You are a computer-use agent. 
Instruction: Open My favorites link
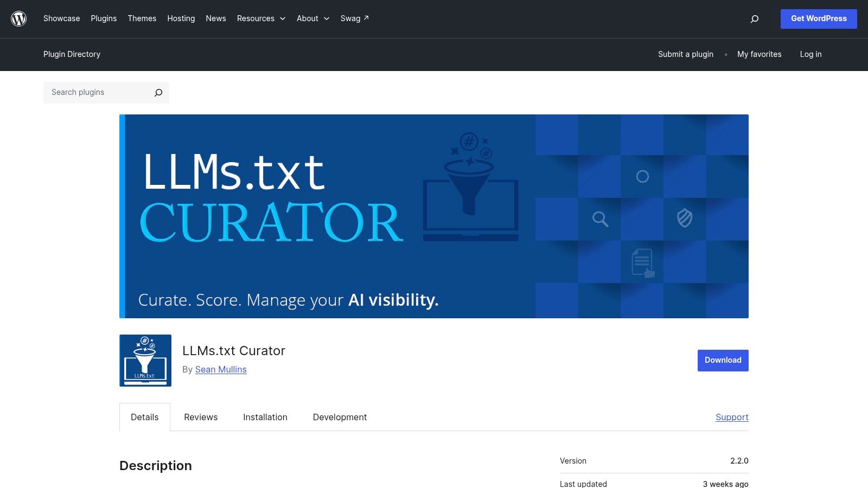(x=759, y=54)
